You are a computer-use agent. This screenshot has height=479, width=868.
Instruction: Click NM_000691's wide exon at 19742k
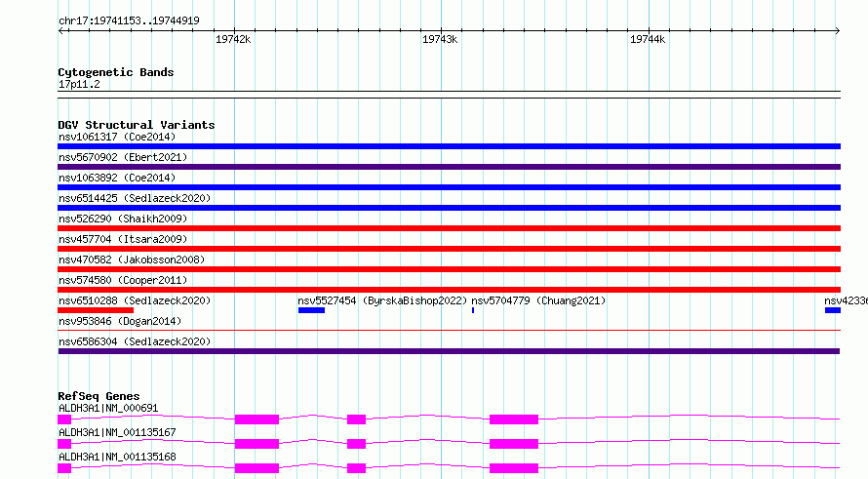(256, 419)
